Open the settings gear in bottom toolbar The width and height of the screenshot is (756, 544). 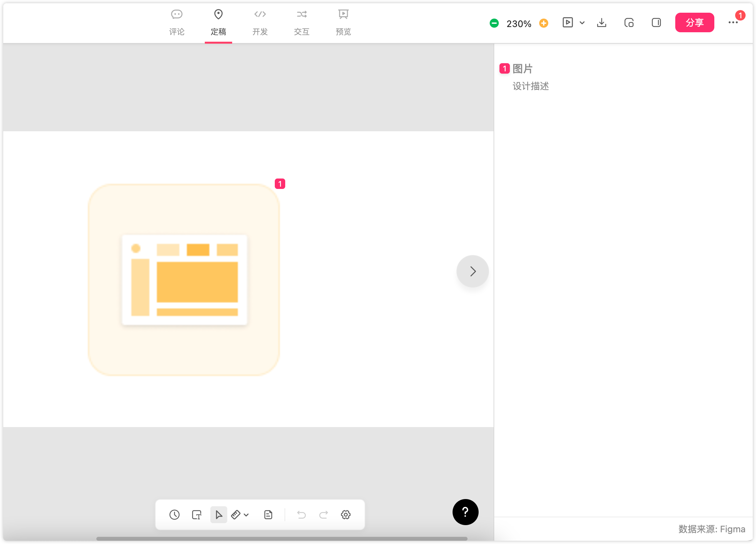[345, 515]
